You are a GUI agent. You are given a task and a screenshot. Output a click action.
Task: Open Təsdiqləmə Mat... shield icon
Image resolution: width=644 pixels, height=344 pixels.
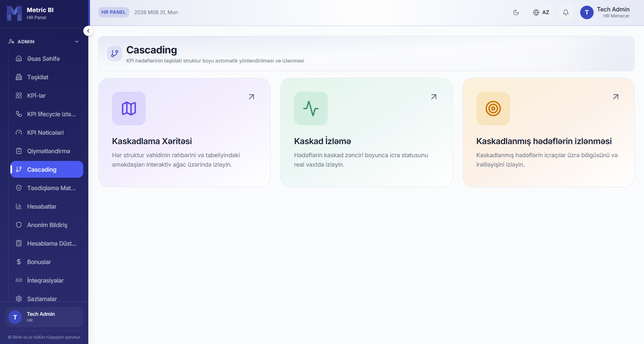tap(19, 188)
